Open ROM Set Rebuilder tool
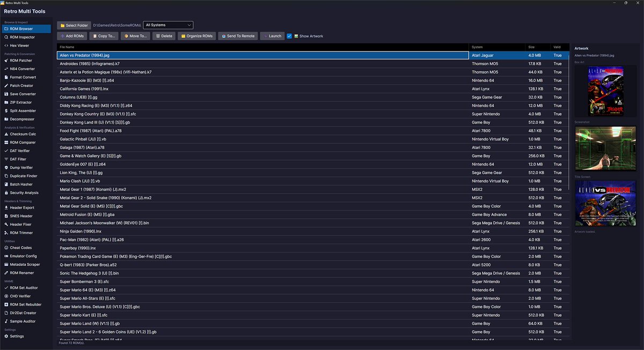The width and height of the screenshot is (644, 350). coord(26,304)
